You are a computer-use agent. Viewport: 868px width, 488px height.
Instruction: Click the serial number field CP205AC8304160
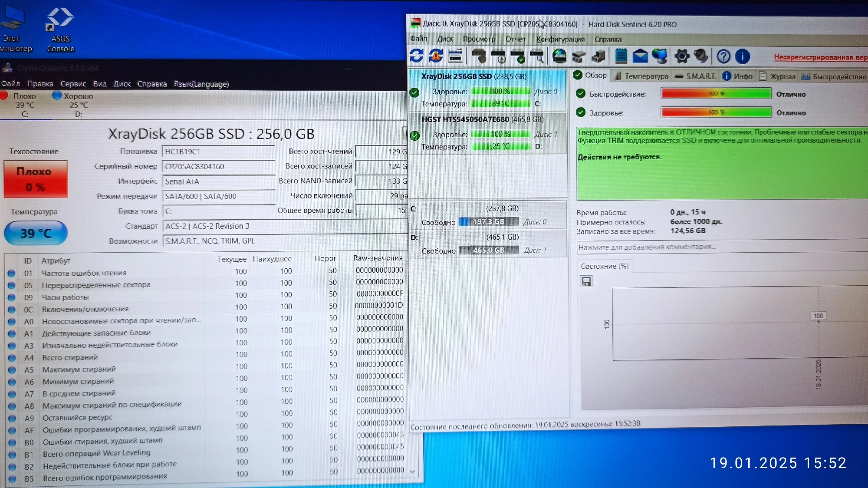click(219, 166)
